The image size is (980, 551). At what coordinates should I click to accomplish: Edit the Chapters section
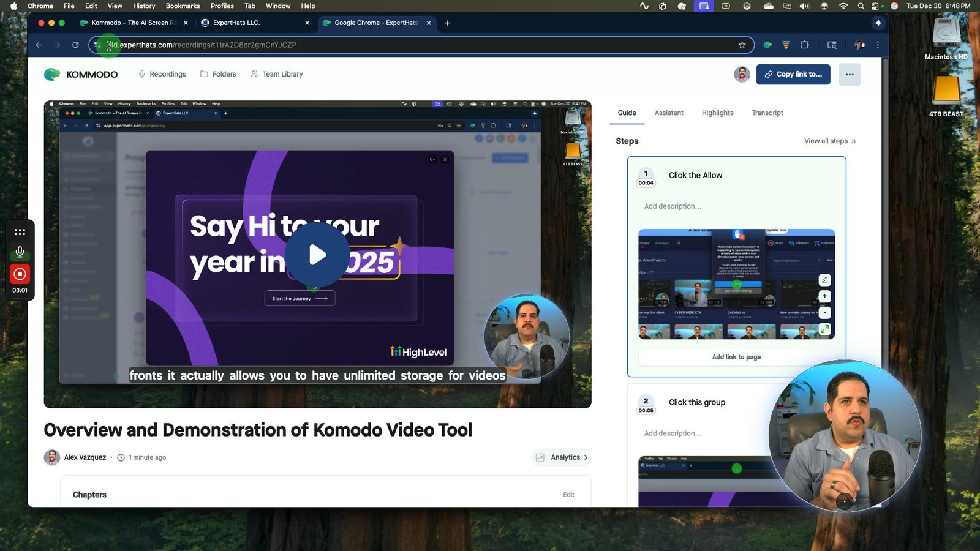point(568,495)
